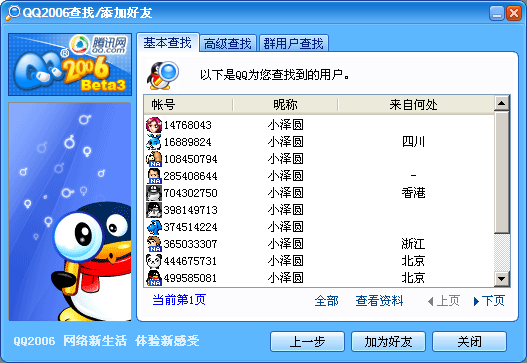527x363 pixels.
Task: Go to next page via 下页
Action: click(x=489, y=301)
